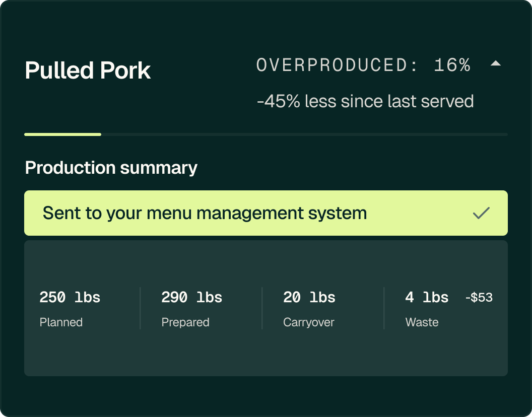Select the Waste label
532x417 pixels.
pyautogui.click(x=422, y=322)
